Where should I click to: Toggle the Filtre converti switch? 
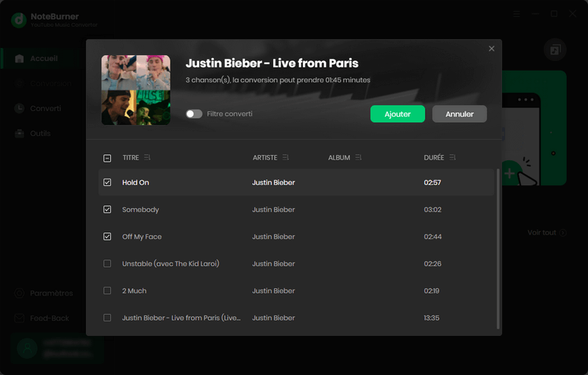tap(194, 114)
